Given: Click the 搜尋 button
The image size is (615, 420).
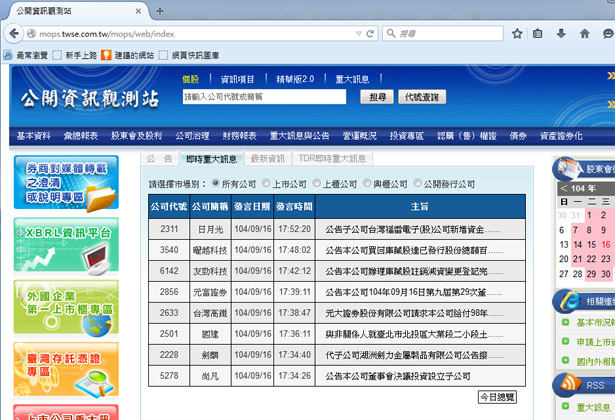Looking at the screenshot, I should point(376,98).
